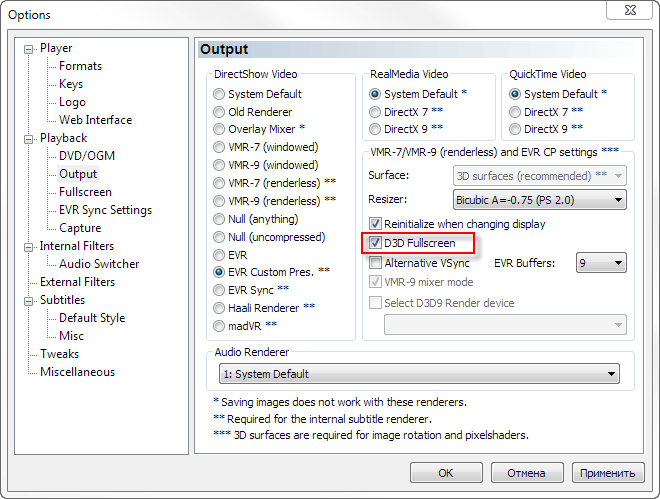The height and width of the screenshot is (499, 660).
Task: Uncheck Reinitialize when changing display
Action: point(376,224)
